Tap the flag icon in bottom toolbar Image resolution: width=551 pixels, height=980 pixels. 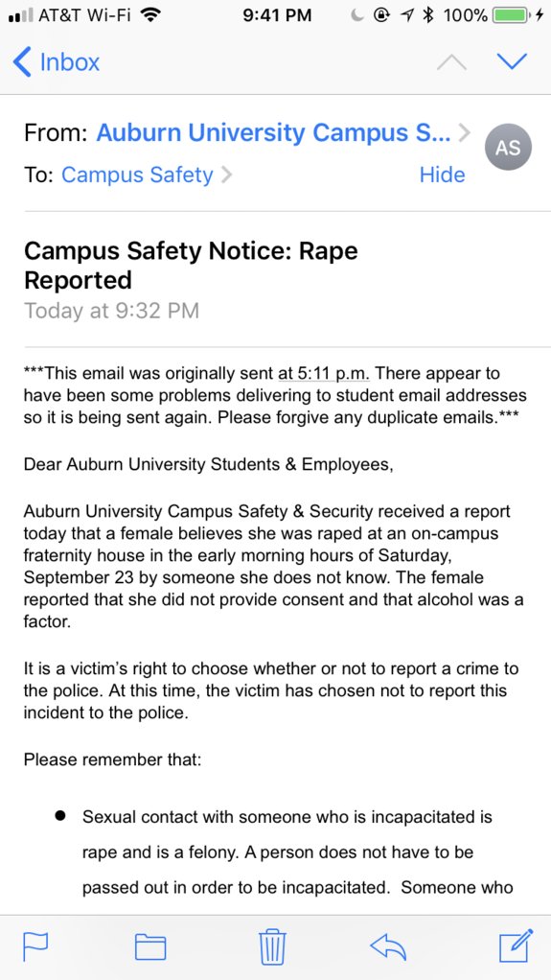click(x=35, y=946)
